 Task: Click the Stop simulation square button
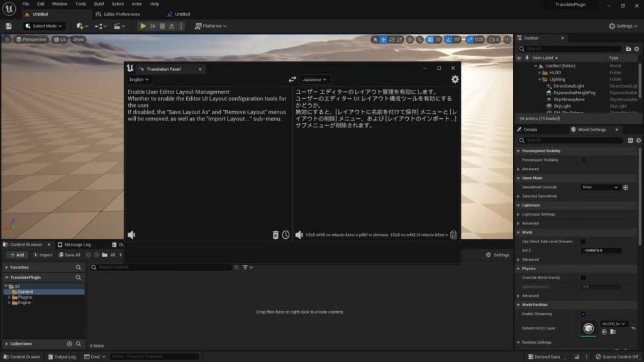[x=162, y=26]
